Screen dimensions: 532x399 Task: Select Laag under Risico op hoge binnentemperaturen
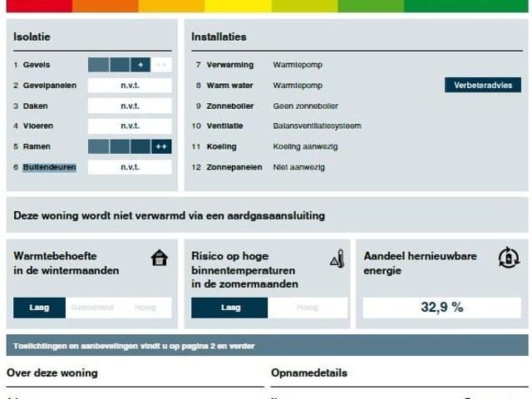[229, 308]
